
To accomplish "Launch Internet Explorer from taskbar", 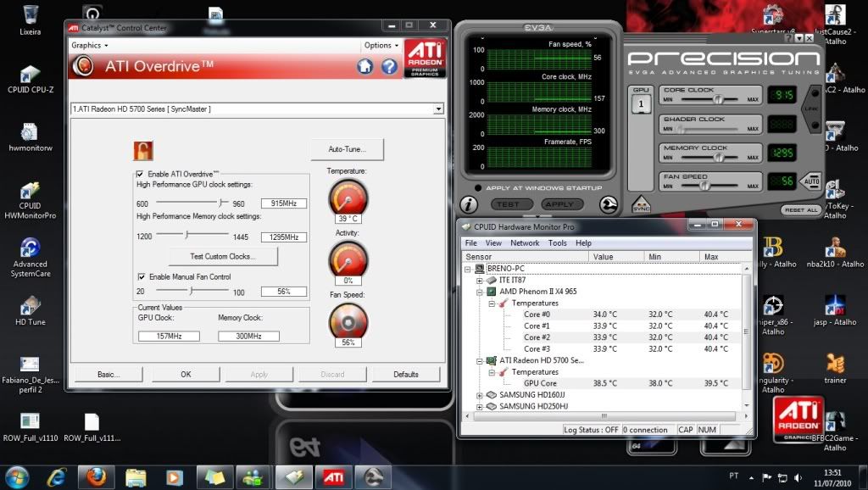I will [57, 476].
